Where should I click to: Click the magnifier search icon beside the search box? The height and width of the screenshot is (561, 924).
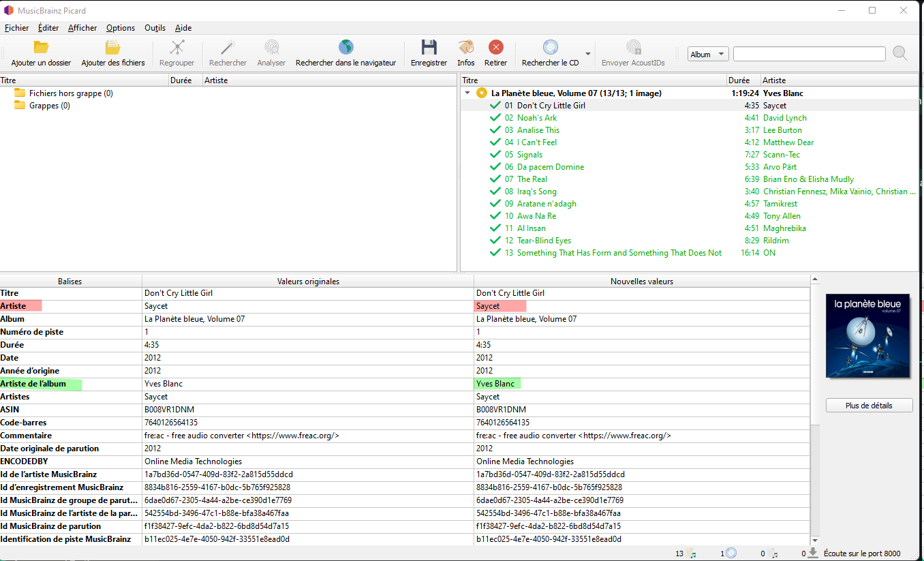(x=900, y=53)
